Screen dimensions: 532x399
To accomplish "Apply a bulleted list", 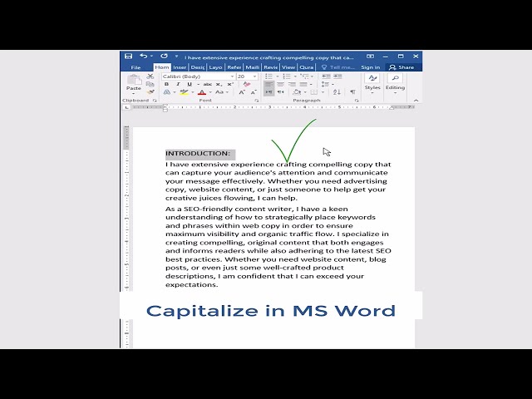I will [x=268, y=76].
